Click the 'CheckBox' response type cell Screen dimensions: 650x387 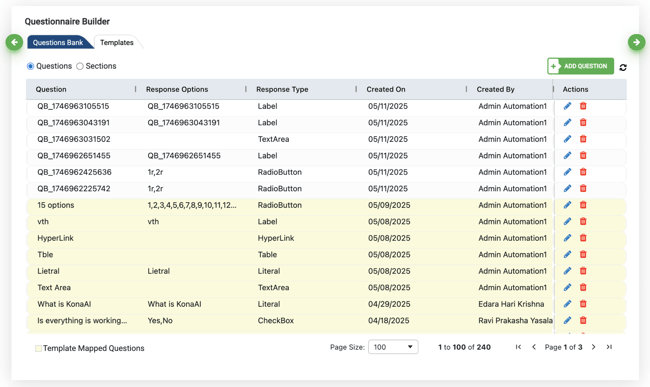276,320
